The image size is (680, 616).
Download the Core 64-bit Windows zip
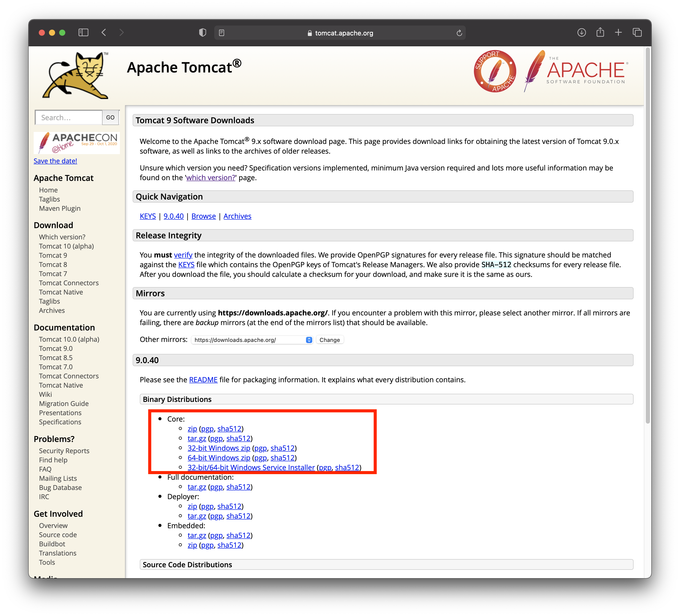click(x=219, y=458)
